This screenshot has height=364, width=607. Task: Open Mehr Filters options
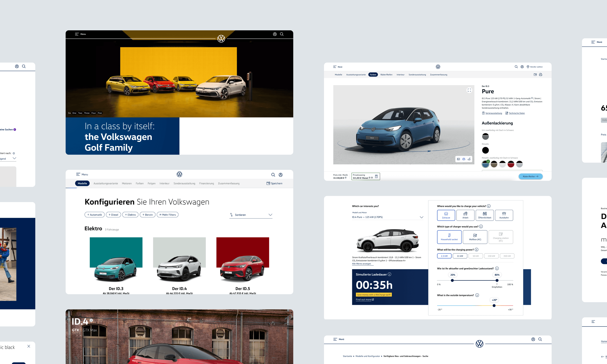[167, 215]
